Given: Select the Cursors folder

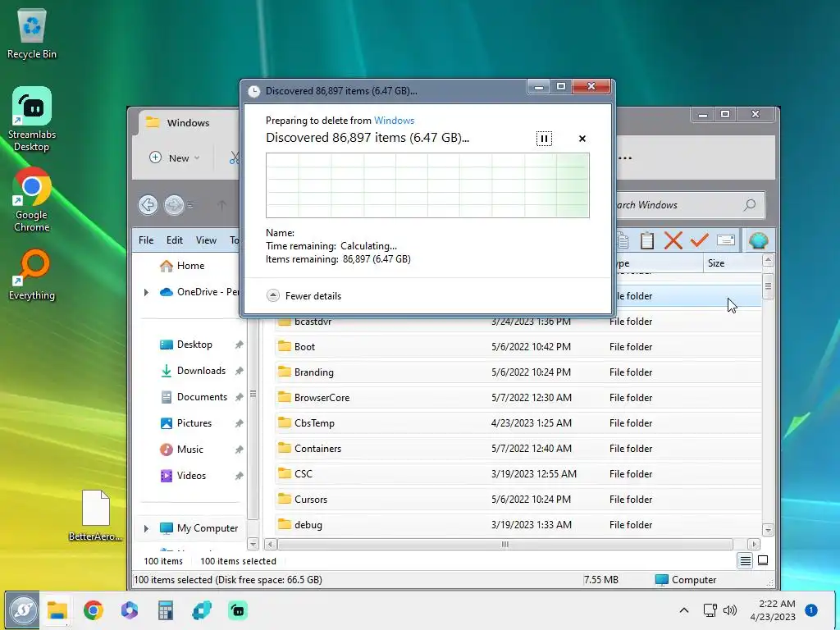Looking at the screenshot, I should point(518,500).
